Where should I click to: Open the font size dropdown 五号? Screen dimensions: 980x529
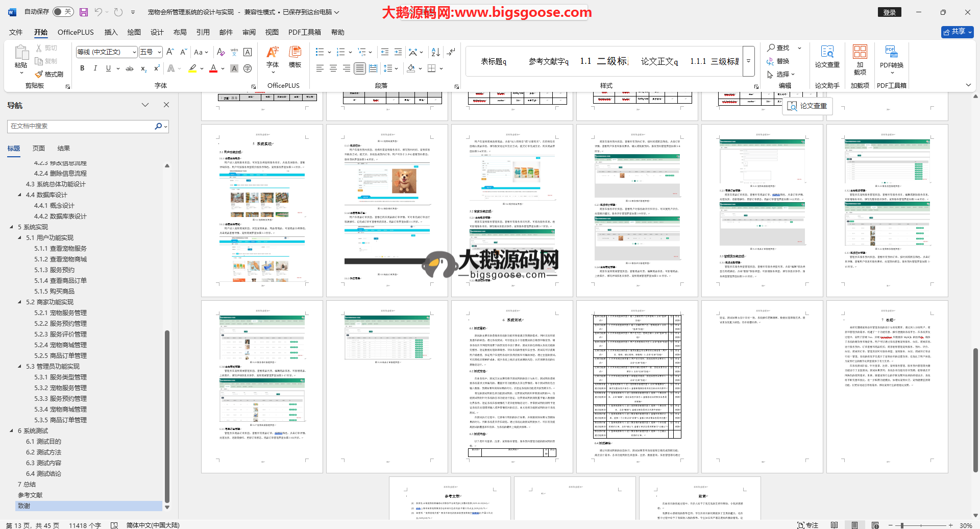coord(159,52)
